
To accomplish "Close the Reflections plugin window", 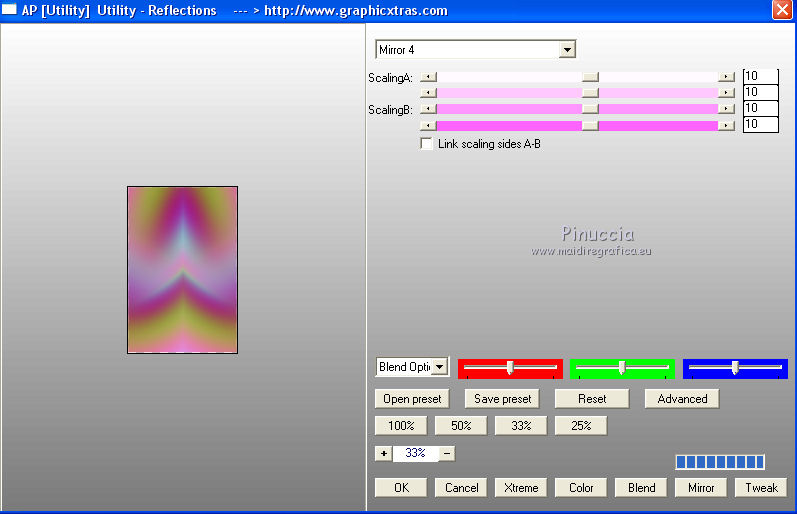I will point(782,10).
